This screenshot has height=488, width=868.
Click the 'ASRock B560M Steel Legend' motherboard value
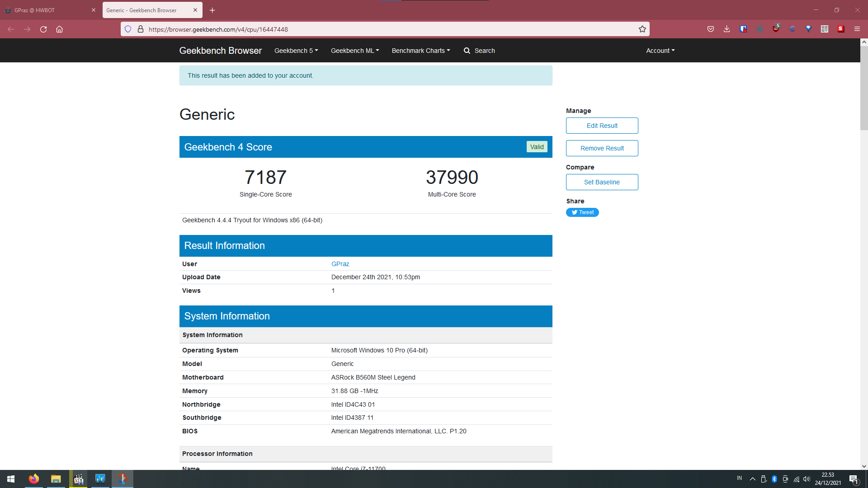pos(373,377)
